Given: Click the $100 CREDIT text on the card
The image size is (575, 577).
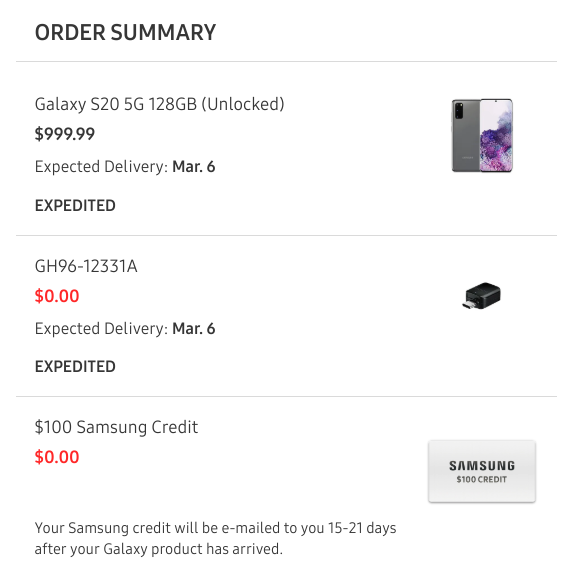Looking at the screenshot, I should (482, 479).
